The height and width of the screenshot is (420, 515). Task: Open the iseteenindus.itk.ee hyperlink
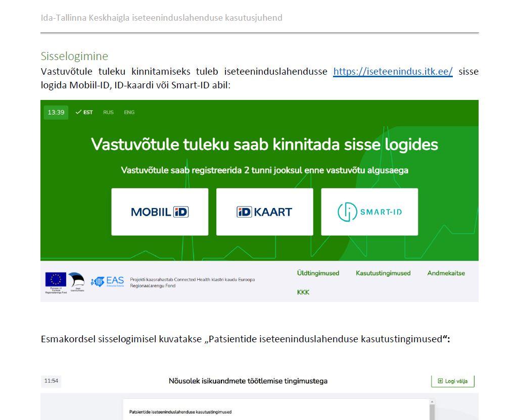[x=393, y=72]
